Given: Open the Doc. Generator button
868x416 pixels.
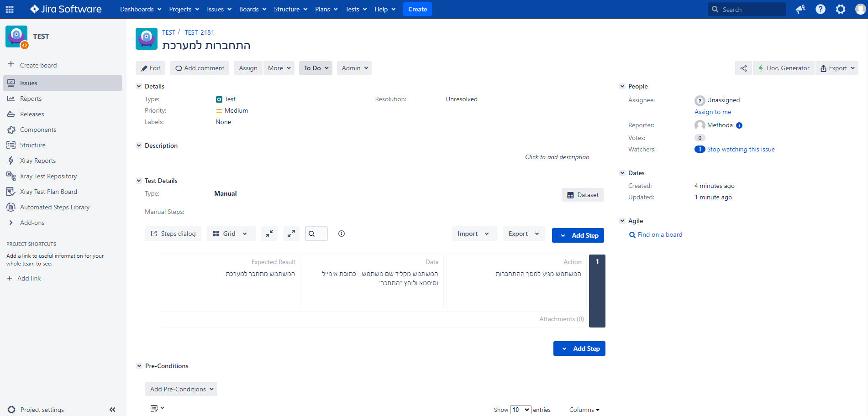Looking at the screenshot, I should coord(784,68).
